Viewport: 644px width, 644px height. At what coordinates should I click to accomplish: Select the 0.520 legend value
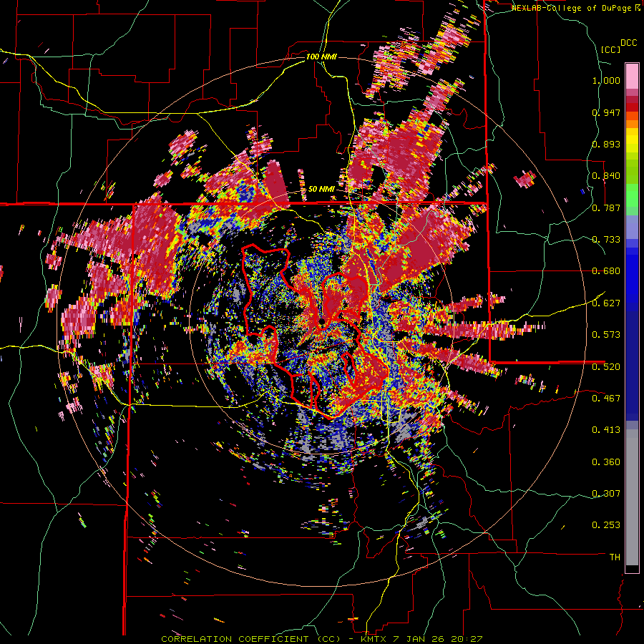(x=606, y=366)
